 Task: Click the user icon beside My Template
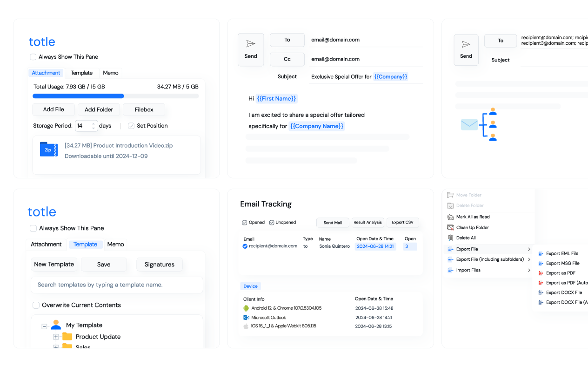pos(56,325)
